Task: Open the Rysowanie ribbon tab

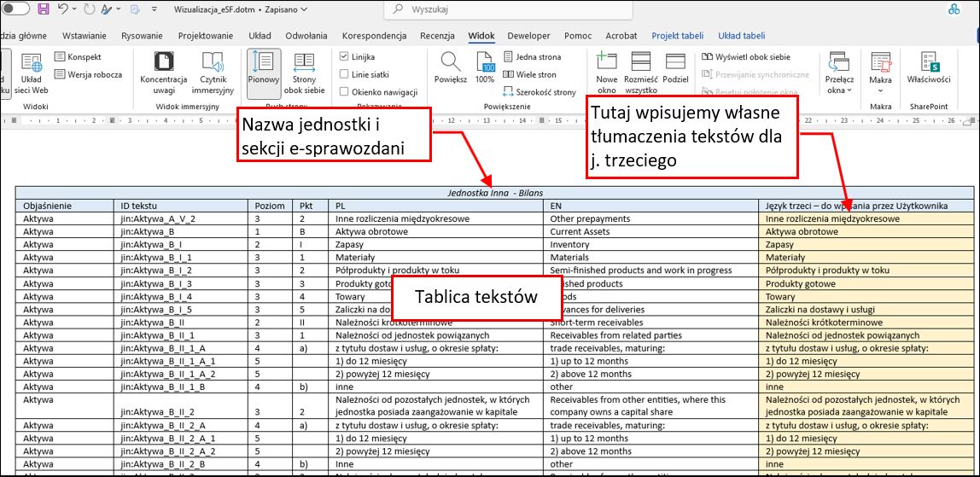Action: tap(142, 36)
